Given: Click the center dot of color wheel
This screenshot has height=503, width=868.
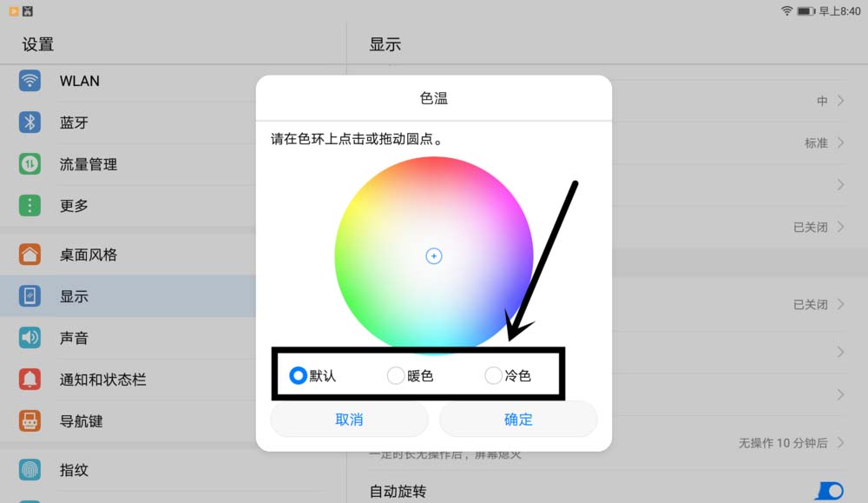Looking at the screenshot, I should pyautogui.click(x=434, y=255).
